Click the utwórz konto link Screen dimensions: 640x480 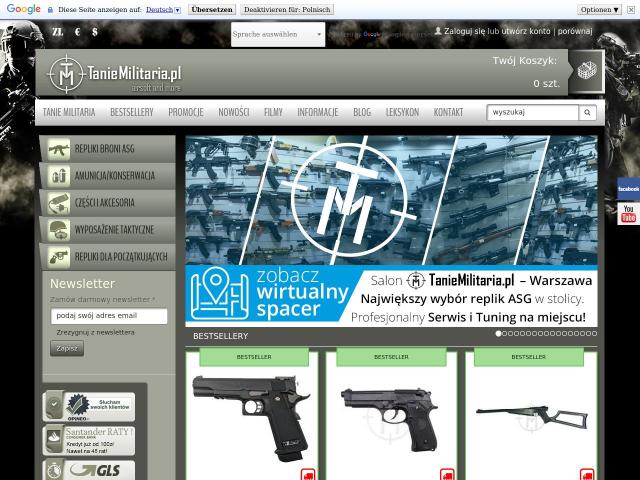pyautogui.click(x=524, y=31)
